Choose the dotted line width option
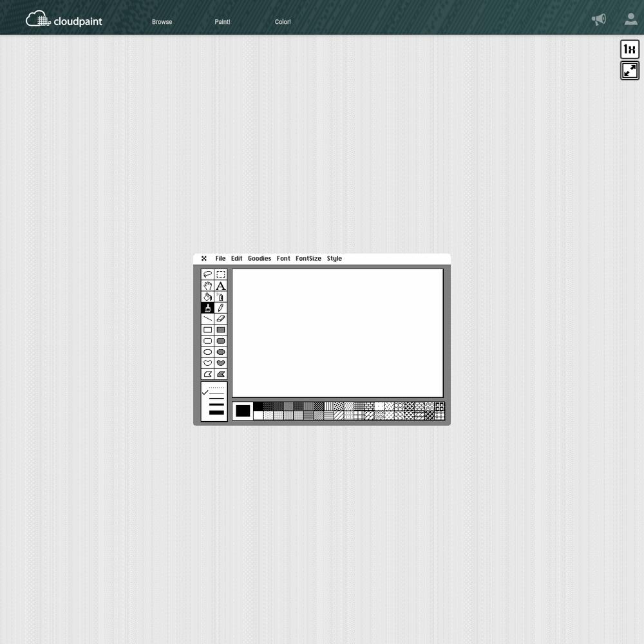 (216, 387)
